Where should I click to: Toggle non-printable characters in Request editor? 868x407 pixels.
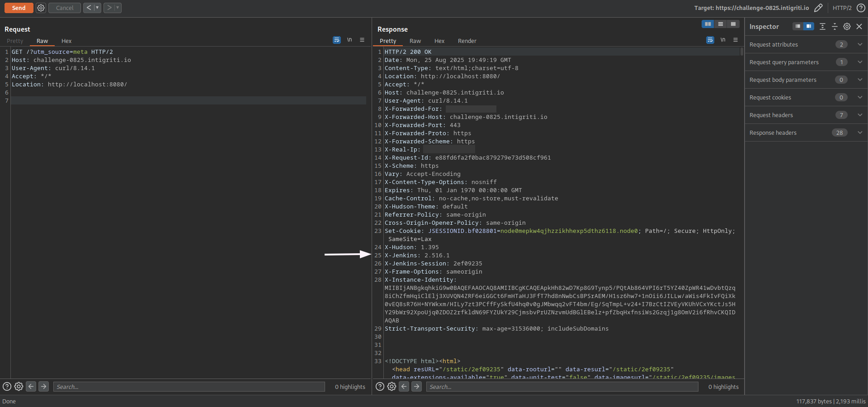(x=349, y=40)
